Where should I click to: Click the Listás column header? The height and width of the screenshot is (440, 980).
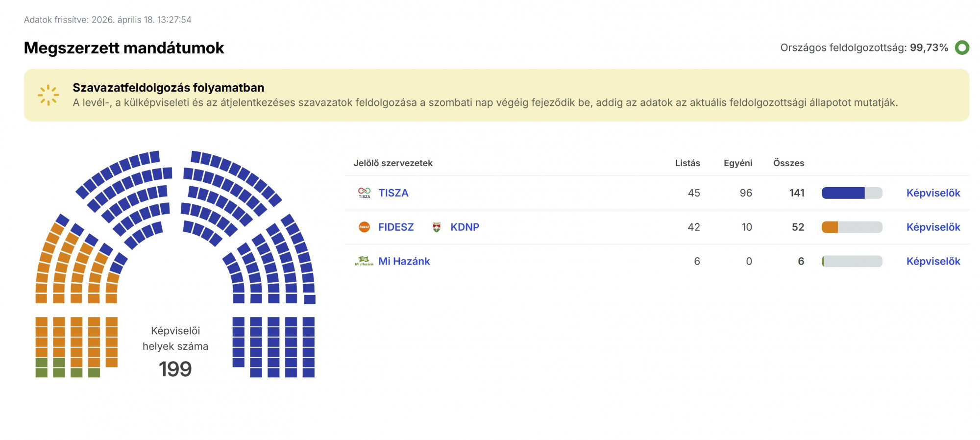(x=687, y=163)
